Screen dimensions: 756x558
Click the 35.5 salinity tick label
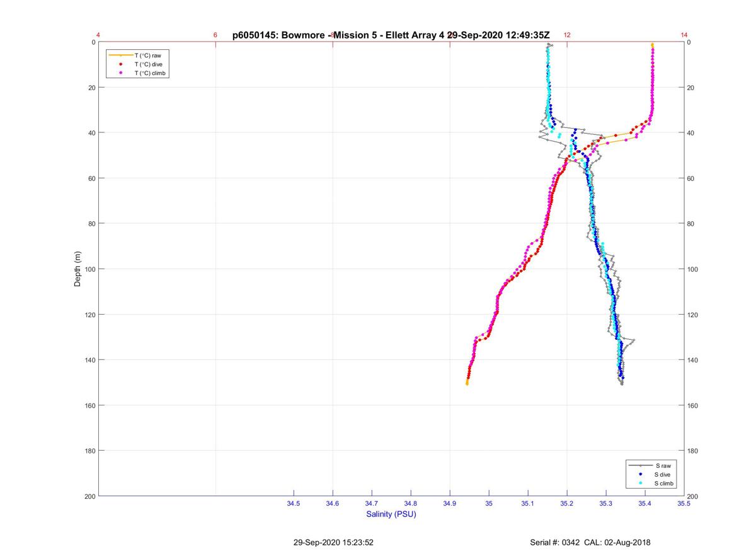pyautogui.click(x=684, y=503)
